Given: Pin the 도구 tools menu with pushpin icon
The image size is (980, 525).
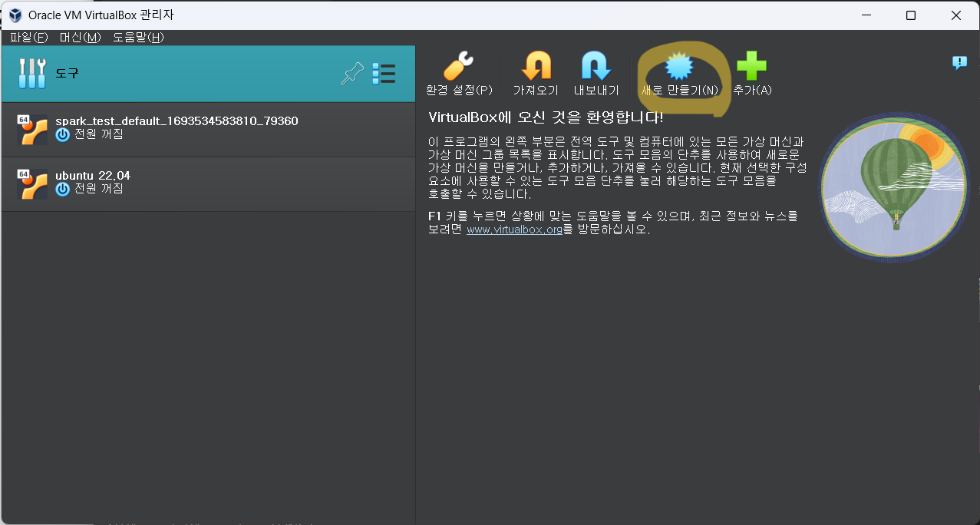Looking at the screenshot, I should click(x=352, y=74).
